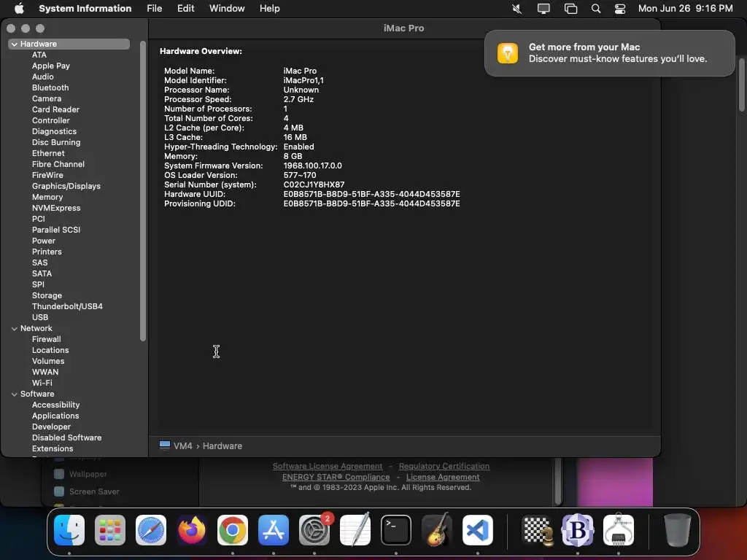Click the sidebar vertical scrollbar

pos(142,190)
